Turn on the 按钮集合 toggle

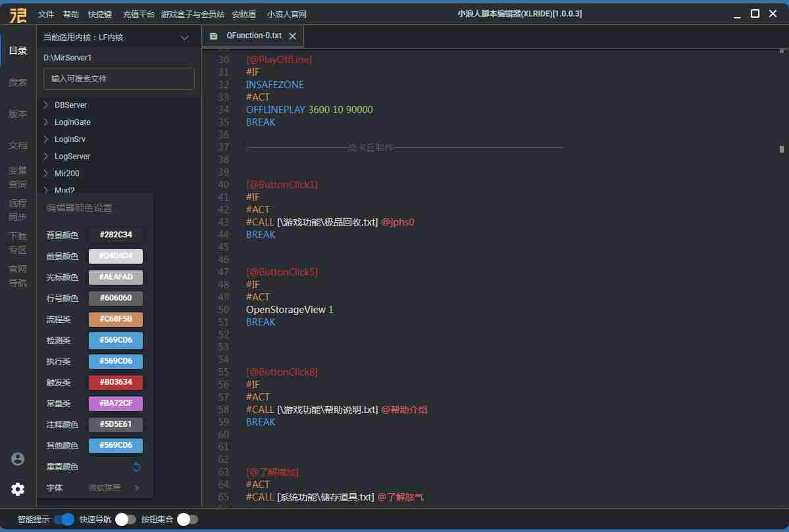point(187,520)
